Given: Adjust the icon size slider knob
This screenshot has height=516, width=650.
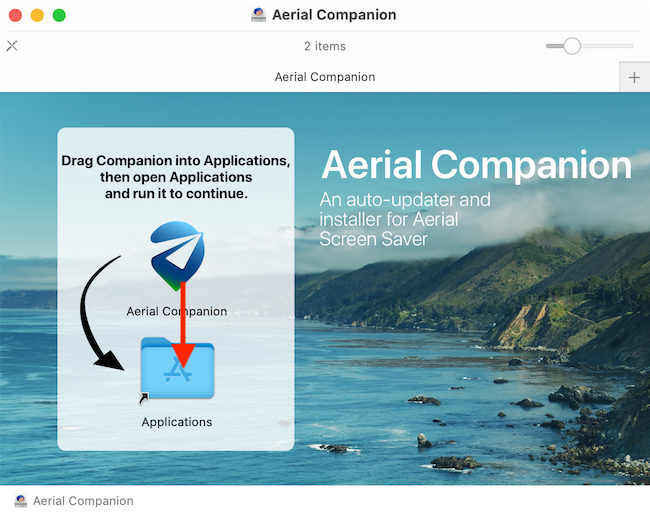Looking at the screenshot, I should tap(572, 46).
